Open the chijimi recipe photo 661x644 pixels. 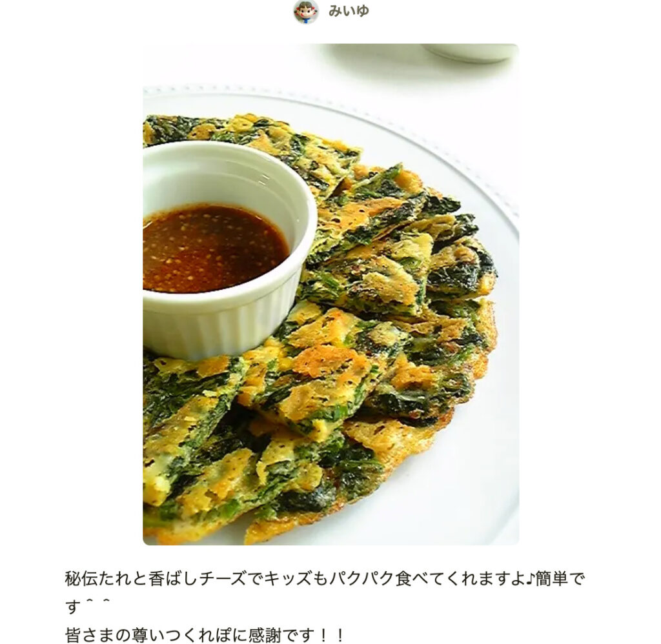(331, 294)
